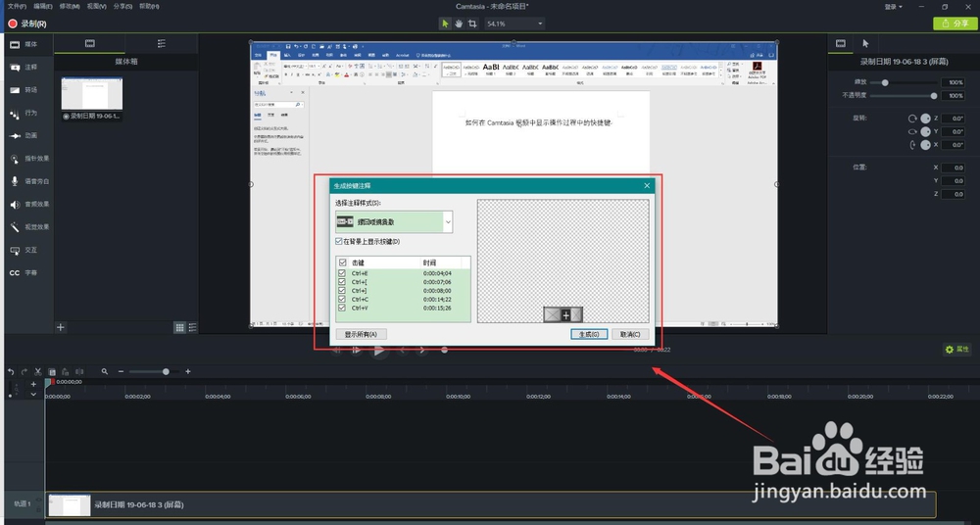Viewport: 980px width, 525px height.
Task: Switch to media bin tab with filmstrip icon
Action: (90, 43)
